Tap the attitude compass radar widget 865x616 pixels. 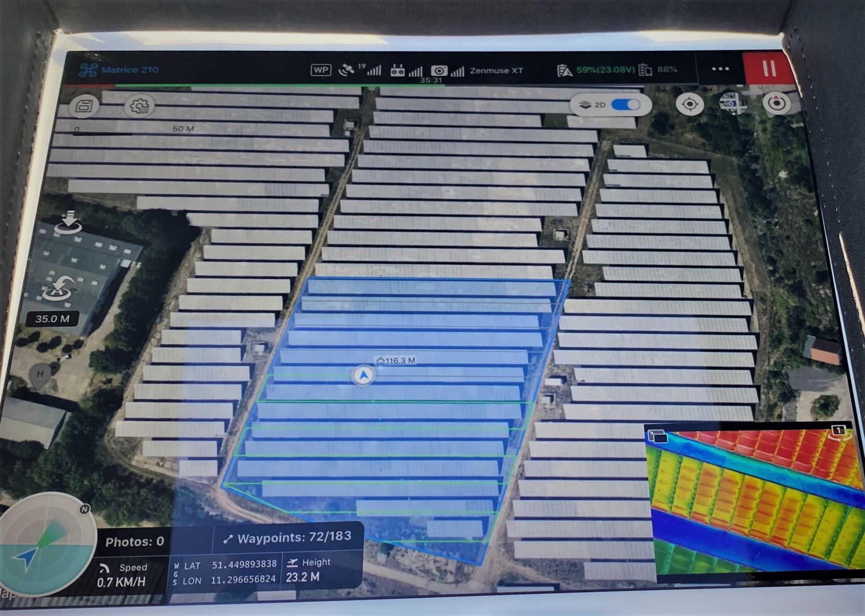pyautogui.click(x=45, y=545)
